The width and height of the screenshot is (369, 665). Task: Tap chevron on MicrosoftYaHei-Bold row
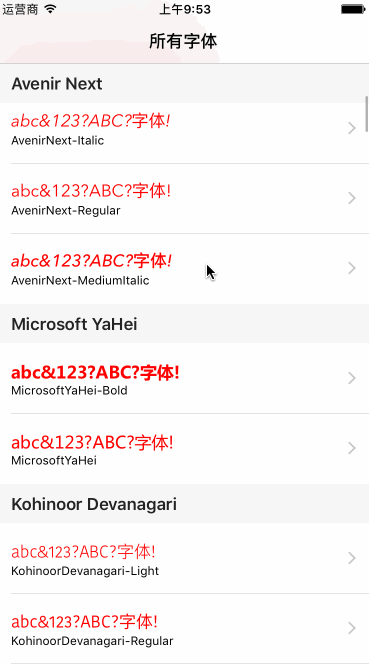(x=352, y=378)
